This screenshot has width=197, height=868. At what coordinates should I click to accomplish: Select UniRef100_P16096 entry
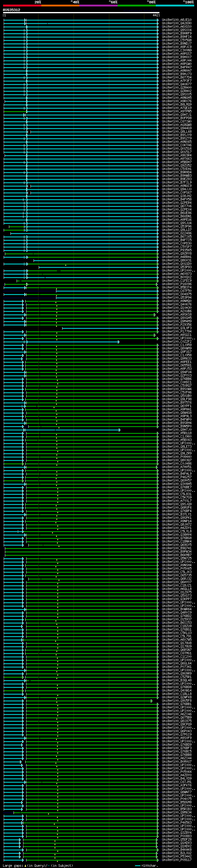177,284
